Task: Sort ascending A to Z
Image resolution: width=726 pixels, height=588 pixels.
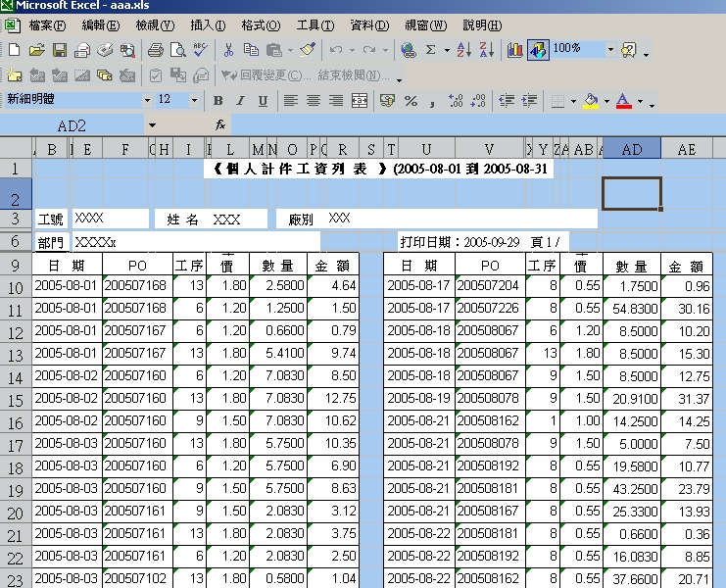Action: click(464, 50)
